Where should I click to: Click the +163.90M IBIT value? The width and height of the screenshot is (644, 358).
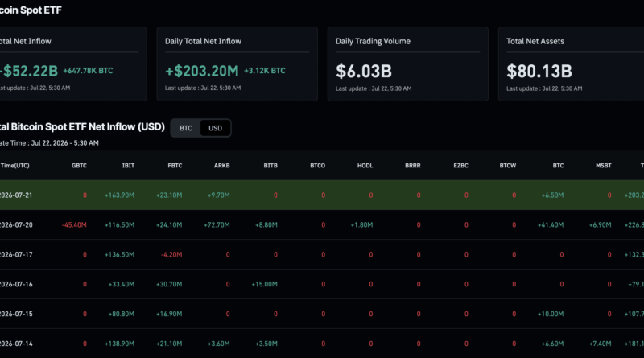click(x=119, y=195)
